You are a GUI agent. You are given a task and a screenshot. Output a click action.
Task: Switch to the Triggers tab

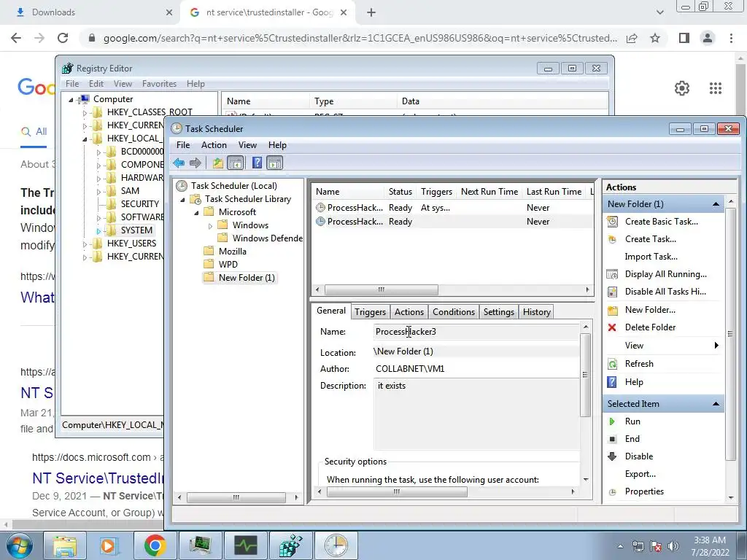tap(370, 312)
